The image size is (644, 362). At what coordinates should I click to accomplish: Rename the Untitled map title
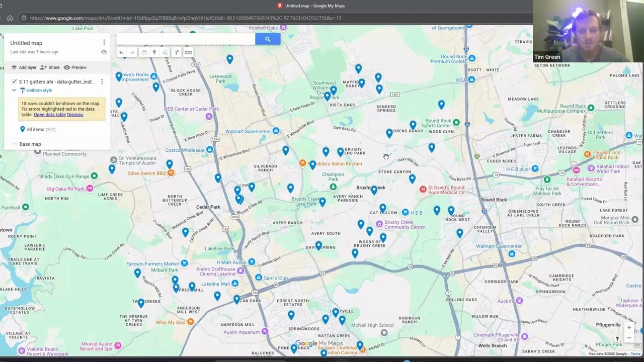[x=26, y=43]
